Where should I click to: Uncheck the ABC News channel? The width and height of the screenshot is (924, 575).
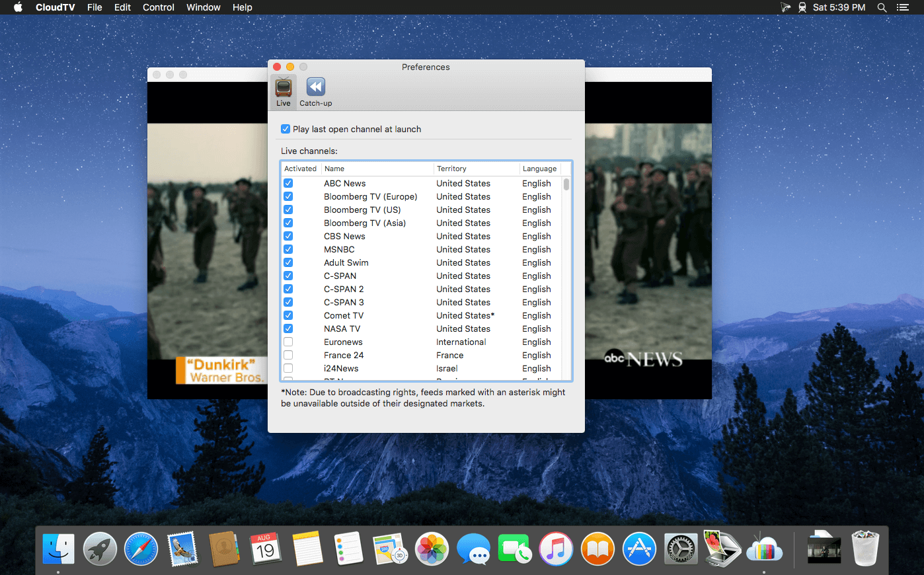coord(288,183)
